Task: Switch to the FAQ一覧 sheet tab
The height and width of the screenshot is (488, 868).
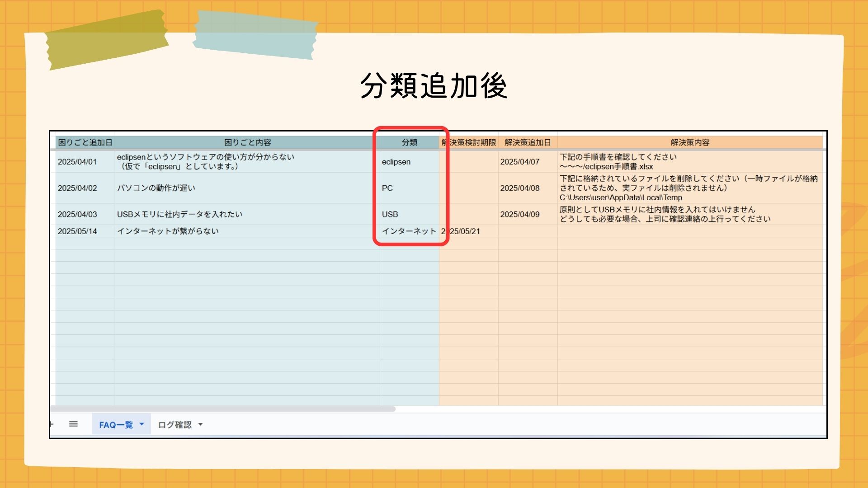Action: (116, 425)
